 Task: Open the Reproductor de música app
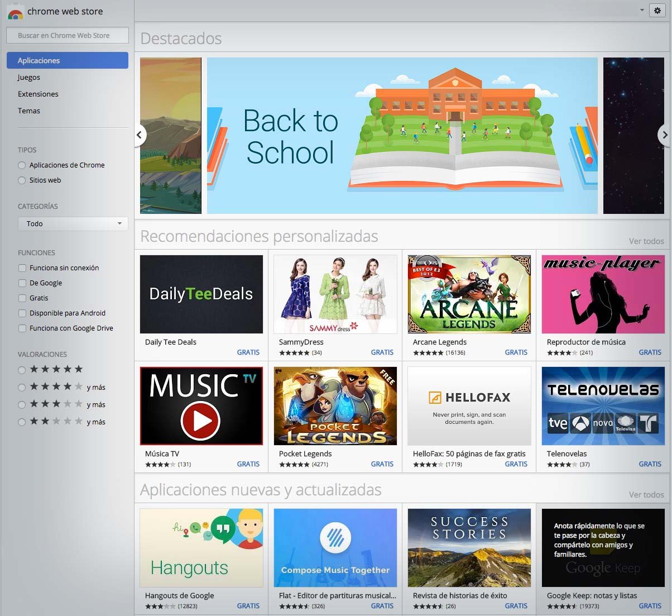pos(603,294)
